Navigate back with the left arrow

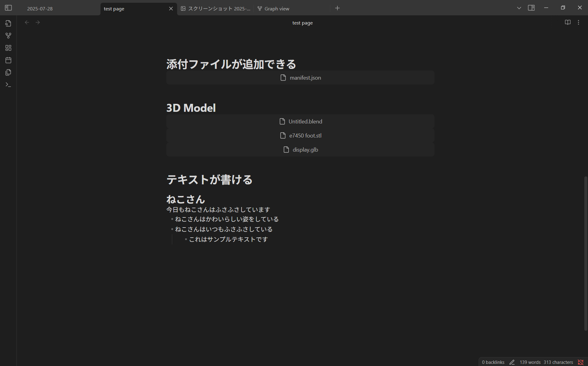point(27,22)
